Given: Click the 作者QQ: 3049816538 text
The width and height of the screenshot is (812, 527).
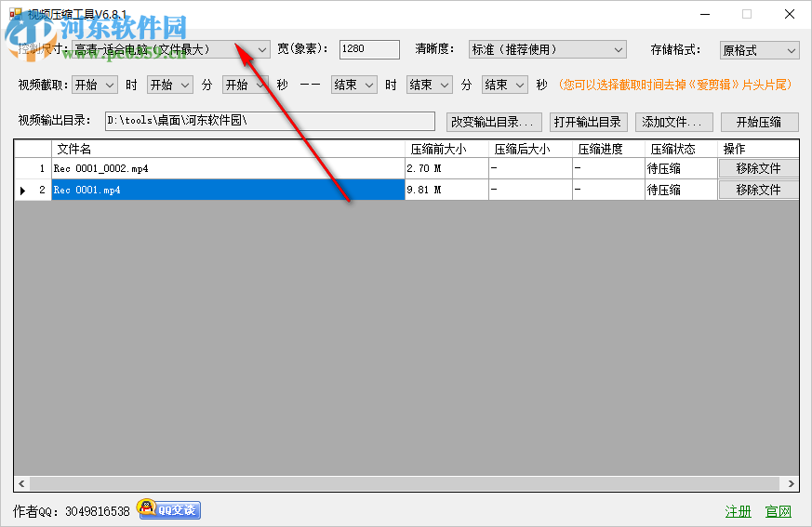Looking at the screenshot, I should point(72,511).
